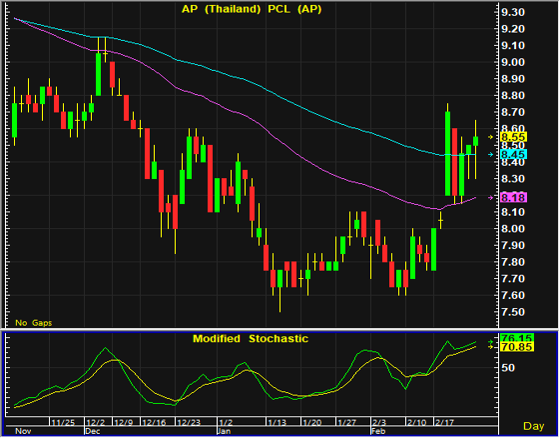This screenshot has height=438, width=560.
Task: Click the yellow 70.85 stochastic value
Action: [x=517, y=347]
